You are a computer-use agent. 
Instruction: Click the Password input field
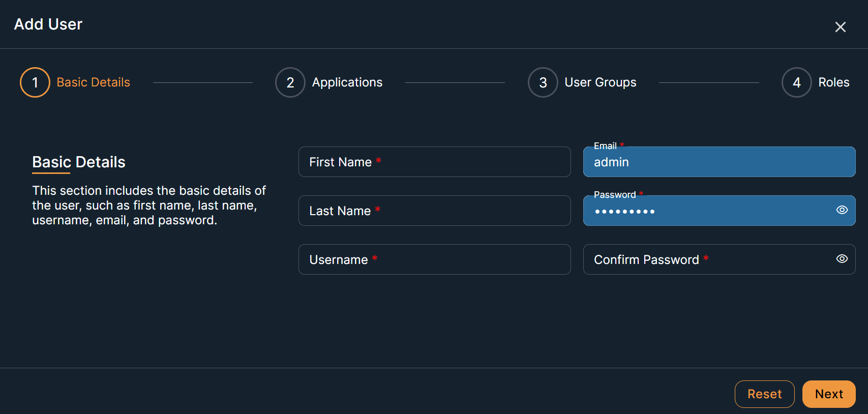tap(707, 211)
